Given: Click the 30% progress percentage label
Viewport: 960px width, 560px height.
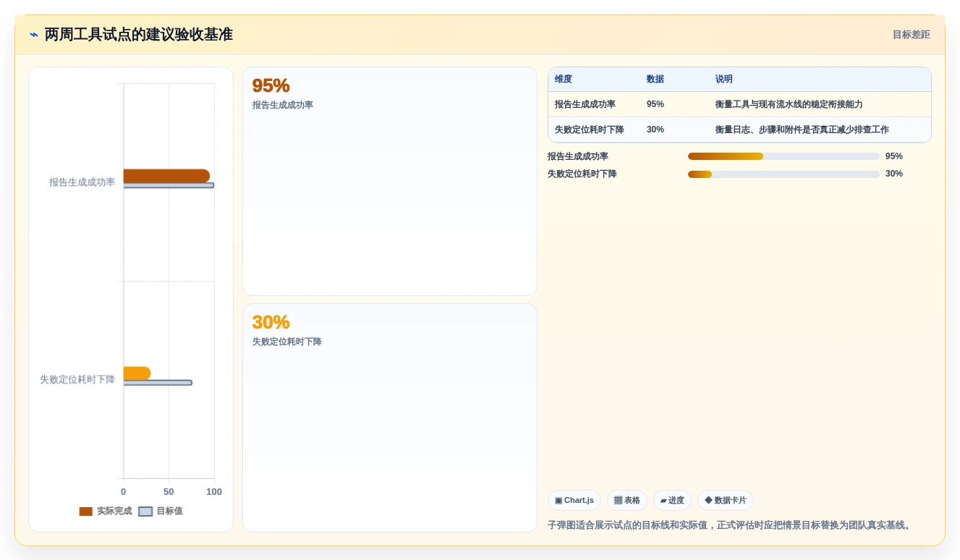Looking at the screenshot, I should [x=894, y=174].
